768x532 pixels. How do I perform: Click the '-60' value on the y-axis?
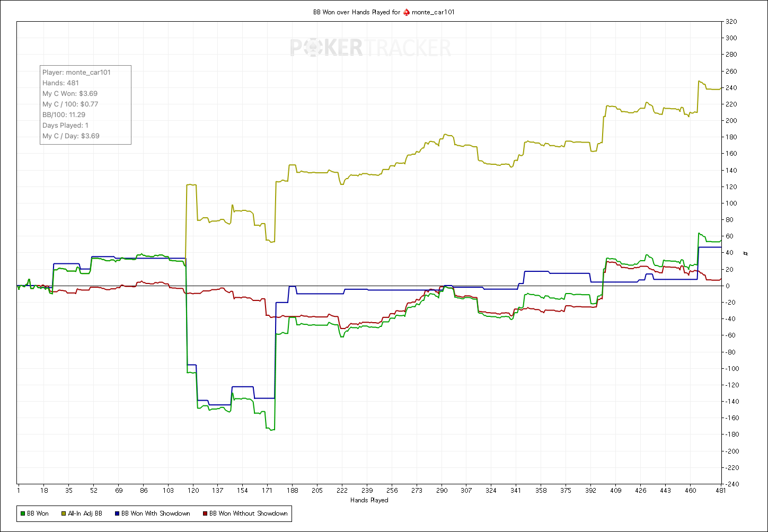(x=730, y=335)
